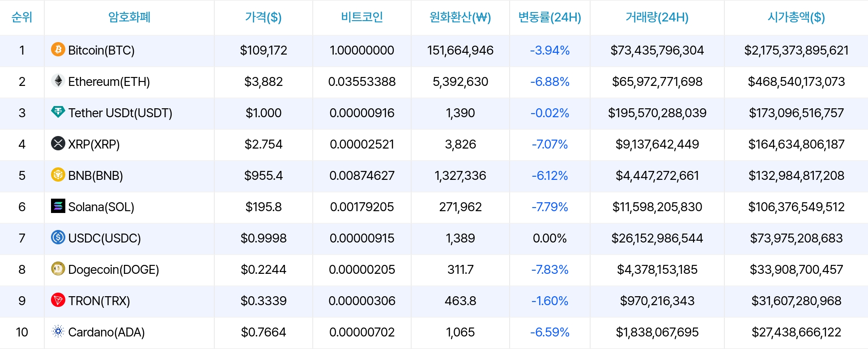Select Dogecoin change -7.83%
Screen dimensions: 868x349
coord(550,269)
